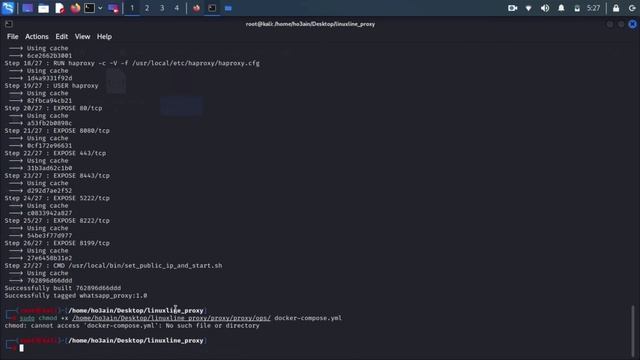Image resolution: width=640 pixels, height=360 pixels.
Task: Click the log out session icon
Action: pyautogui.click(x=632, y=8)
